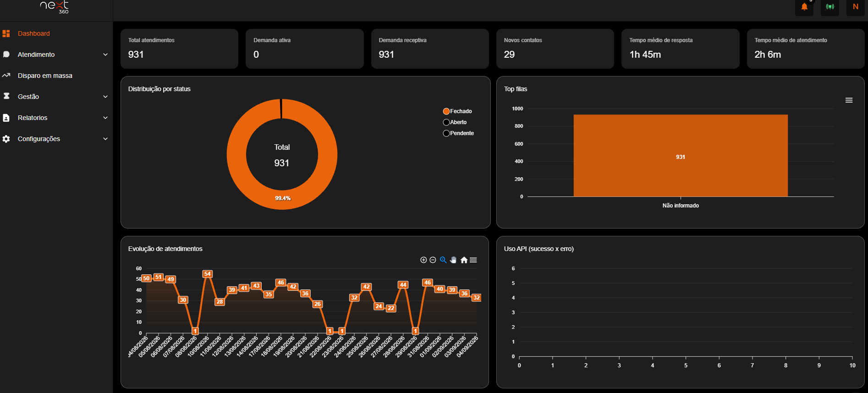Open the Top filas chart menu
The image size is (868, 393).
tap(849, 100)
